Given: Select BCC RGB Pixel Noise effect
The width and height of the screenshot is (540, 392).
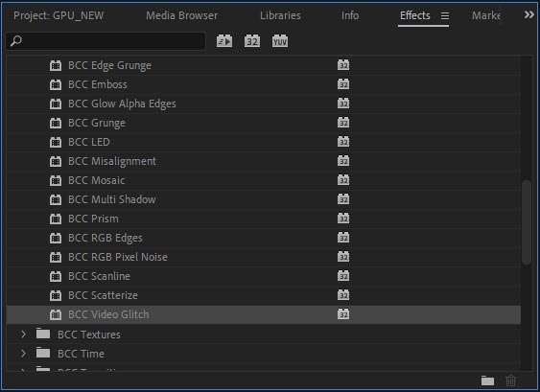Looking at the screenshot, I should tap(118, 257).
